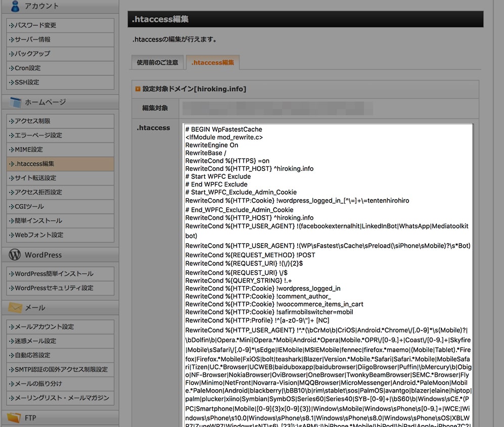Screen dimensions: 504x427
Task: Switch to the 使用前のご注意 tab
Action: (157, 63)
